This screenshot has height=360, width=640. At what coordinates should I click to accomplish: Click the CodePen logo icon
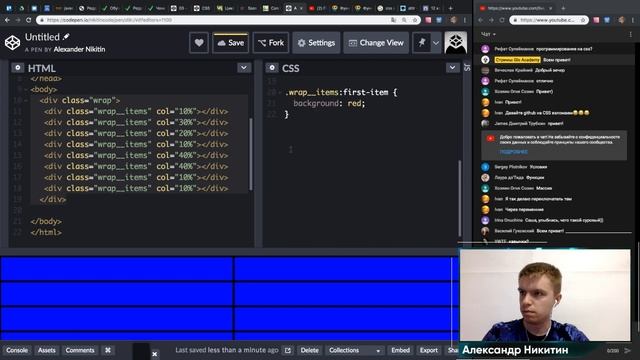point(12,42)
